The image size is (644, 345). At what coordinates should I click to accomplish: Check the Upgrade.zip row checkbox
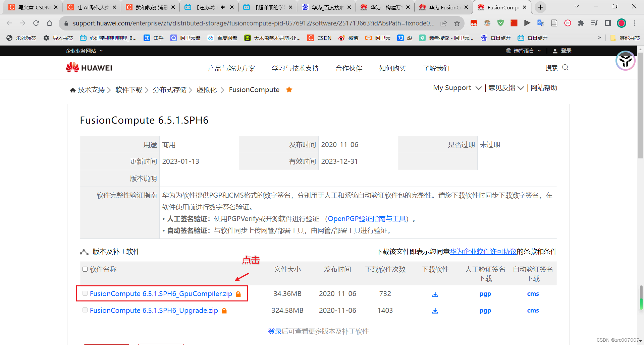tap(85, 310)
